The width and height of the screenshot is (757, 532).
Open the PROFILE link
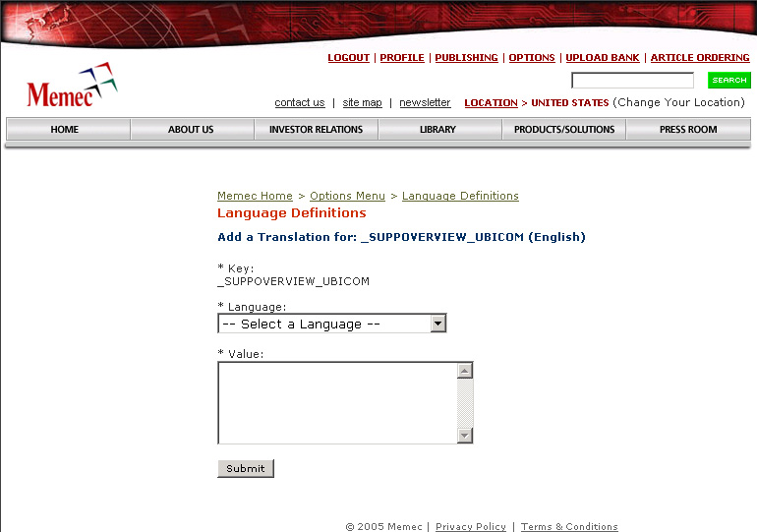402,57
